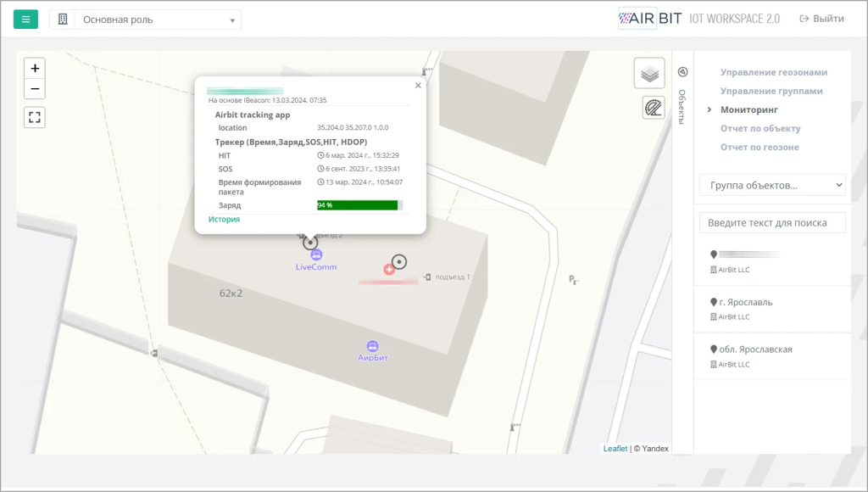Zoom out on the map

click(35, 89)
